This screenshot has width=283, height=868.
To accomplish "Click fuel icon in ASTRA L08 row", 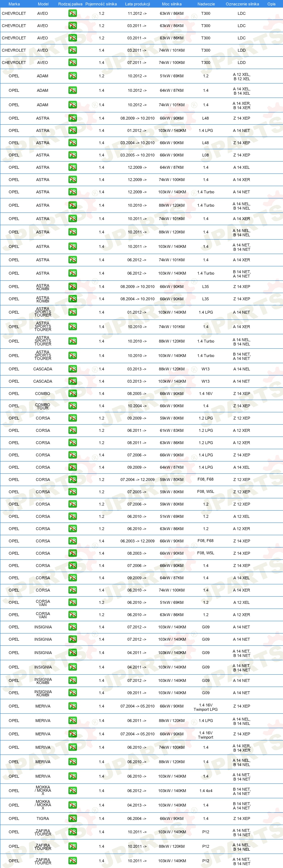I will pyautogui.click(x=72, y=155).
